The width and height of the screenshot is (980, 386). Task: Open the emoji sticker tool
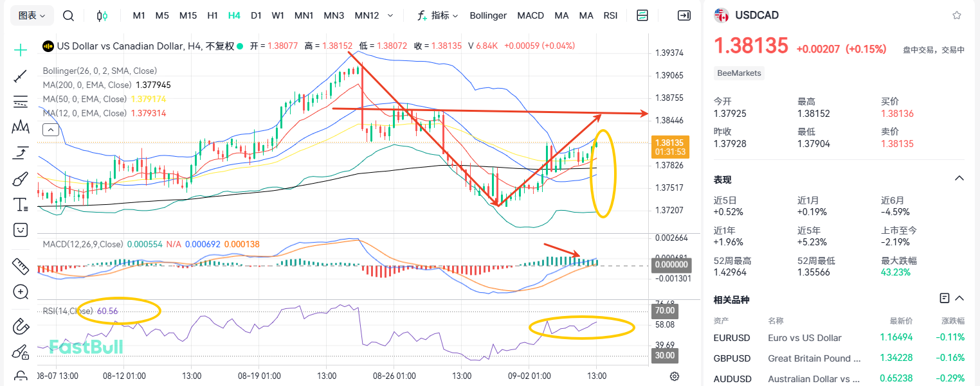[21, 229]
